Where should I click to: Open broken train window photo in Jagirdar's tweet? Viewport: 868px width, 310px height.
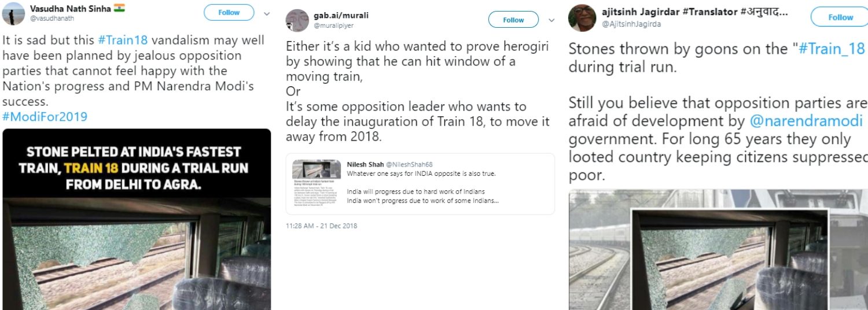point(718,250)
